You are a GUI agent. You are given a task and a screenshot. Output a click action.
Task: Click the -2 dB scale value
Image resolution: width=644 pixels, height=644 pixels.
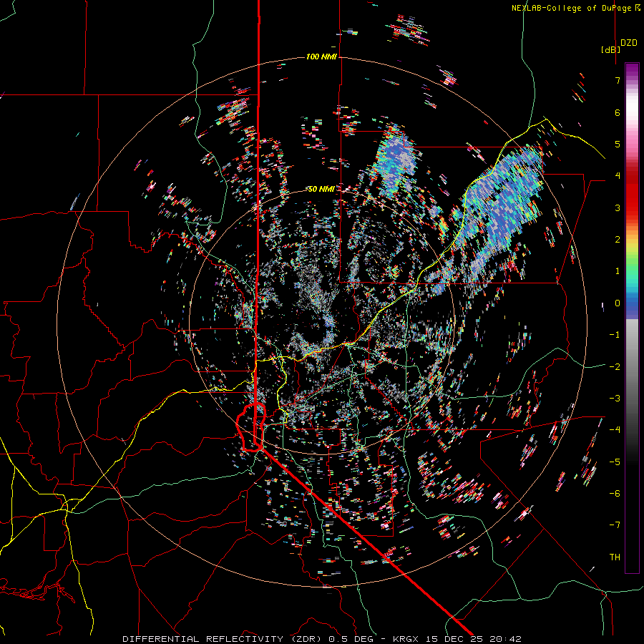(615, 366)
